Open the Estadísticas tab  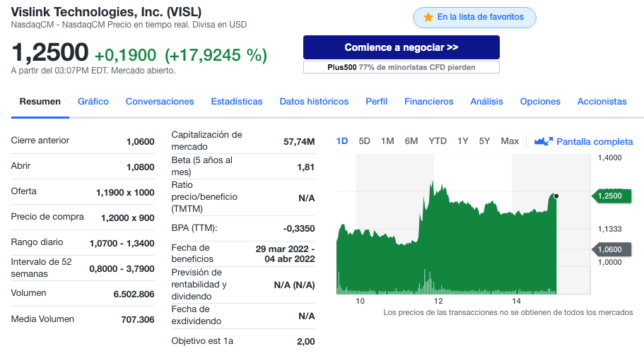[x=237, y=102]
